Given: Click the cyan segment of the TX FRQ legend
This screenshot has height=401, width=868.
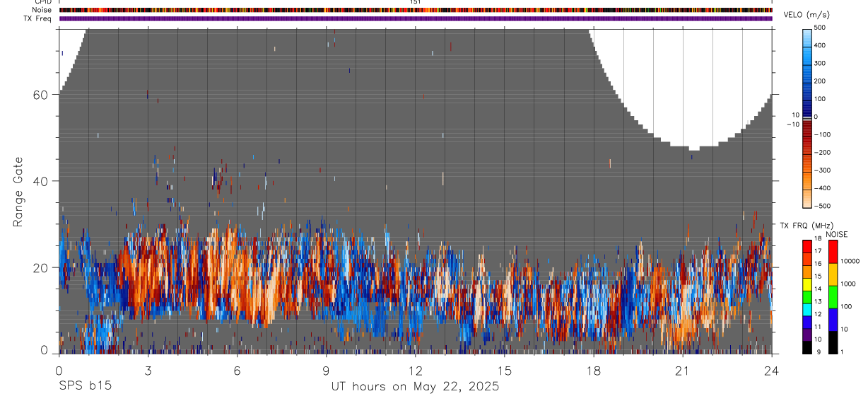Looking at the screenshot, I should pos(807,310).
